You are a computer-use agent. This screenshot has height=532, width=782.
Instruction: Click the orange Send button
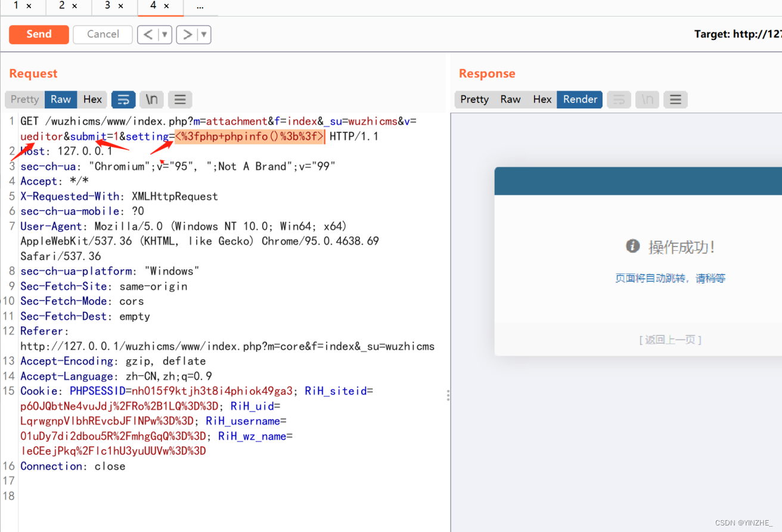[x=39, y=34]
